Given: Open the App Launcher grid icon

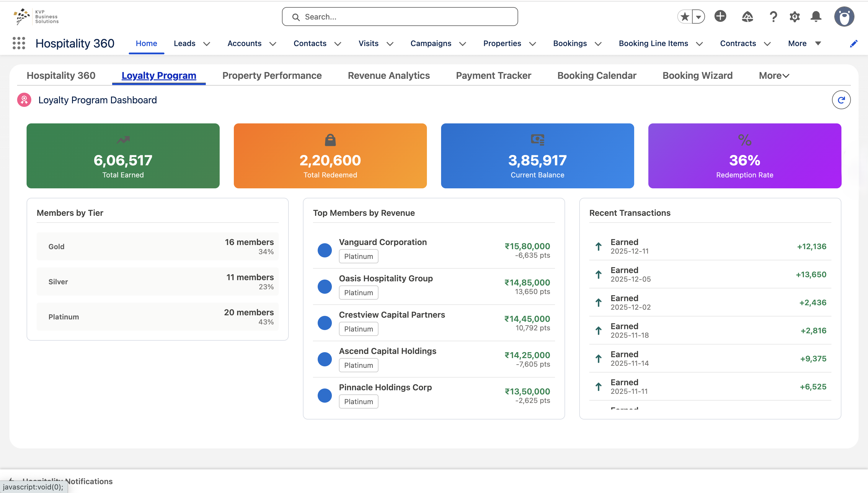Looking at the screenshot, I should (x=19, y=43).
